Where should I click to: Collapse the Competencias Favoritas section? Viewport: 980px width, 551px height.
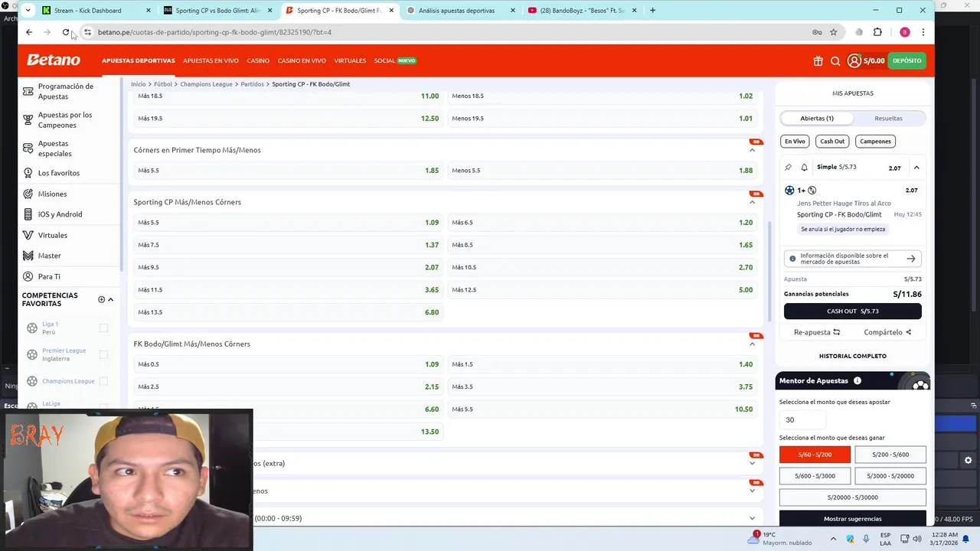click(110, 299)
